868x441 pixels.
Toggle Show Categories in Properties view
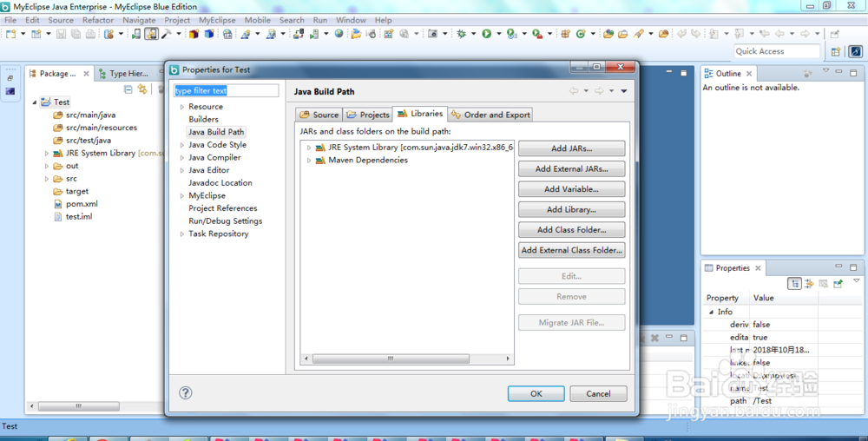point(795,283)
